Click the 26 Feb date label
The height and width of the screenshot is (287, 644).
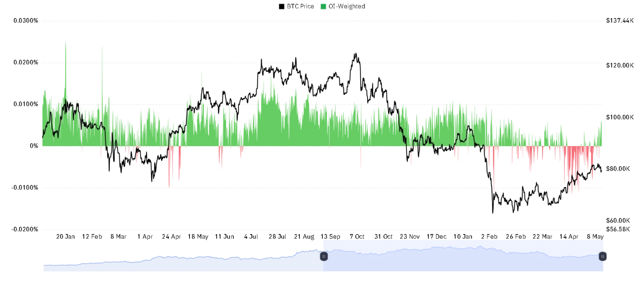(x=516, y=237)
